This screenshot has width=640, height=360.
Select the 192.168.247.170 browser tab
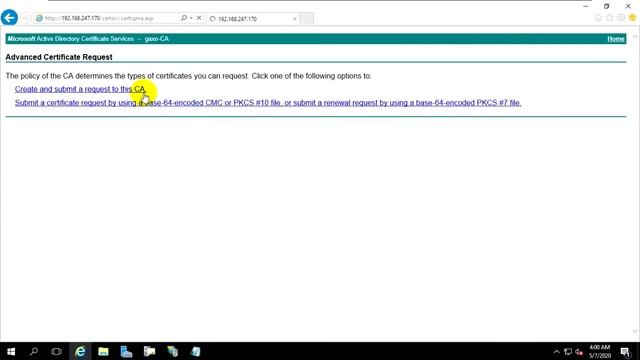[253, 19]
